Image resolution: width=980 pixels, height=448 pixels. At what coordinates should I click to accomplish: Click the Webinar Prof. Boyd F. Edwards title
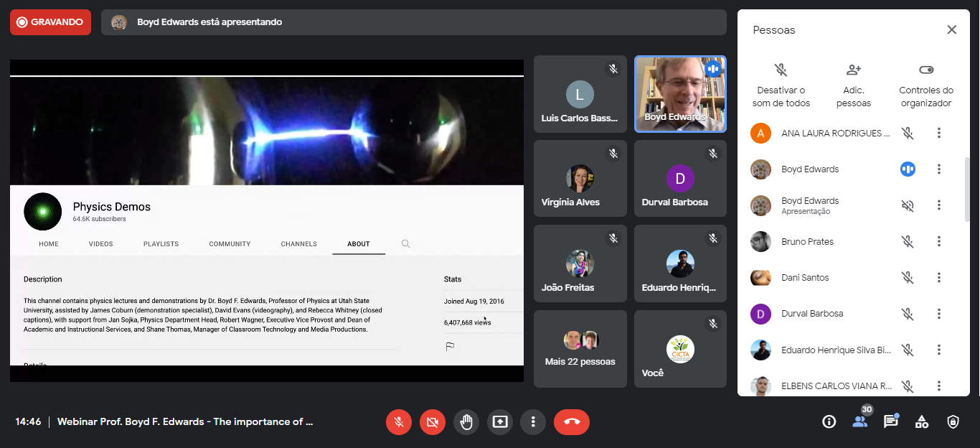[x=185, y=422]
